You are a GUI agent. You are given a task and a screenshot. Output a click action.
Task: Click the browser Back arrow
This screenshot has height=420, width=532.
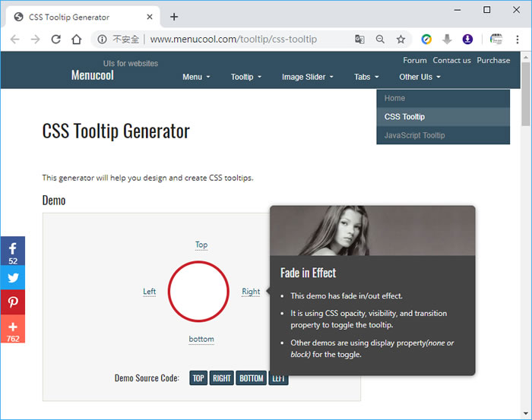[15, 39]
